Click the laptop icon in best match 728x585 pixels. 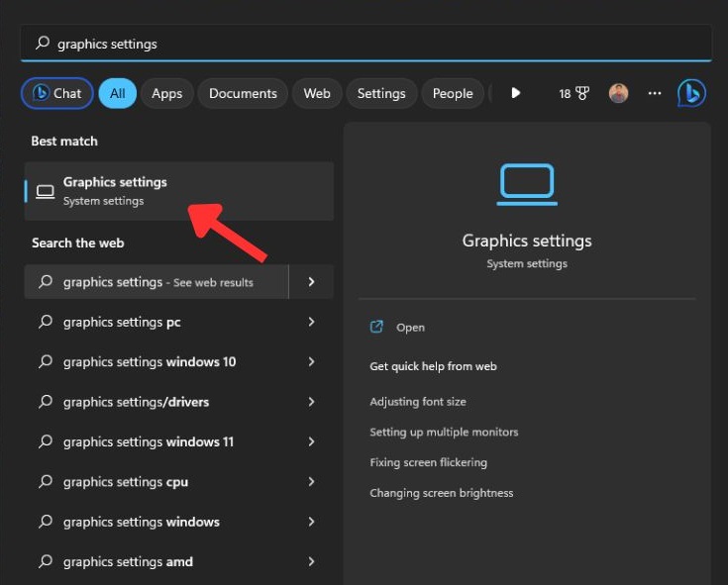[x=45, y=192]
